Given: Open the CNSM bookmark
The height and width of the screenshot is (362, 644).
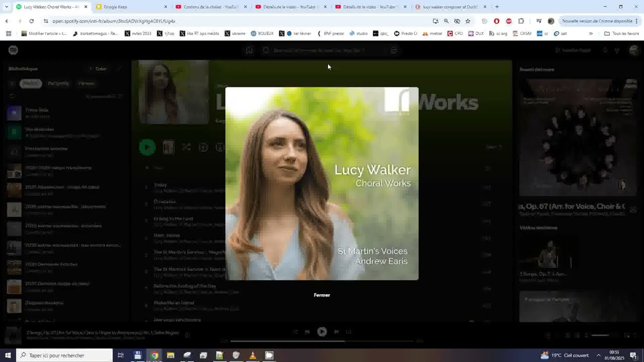Looking at the screenshot, I should pos(522,34).
